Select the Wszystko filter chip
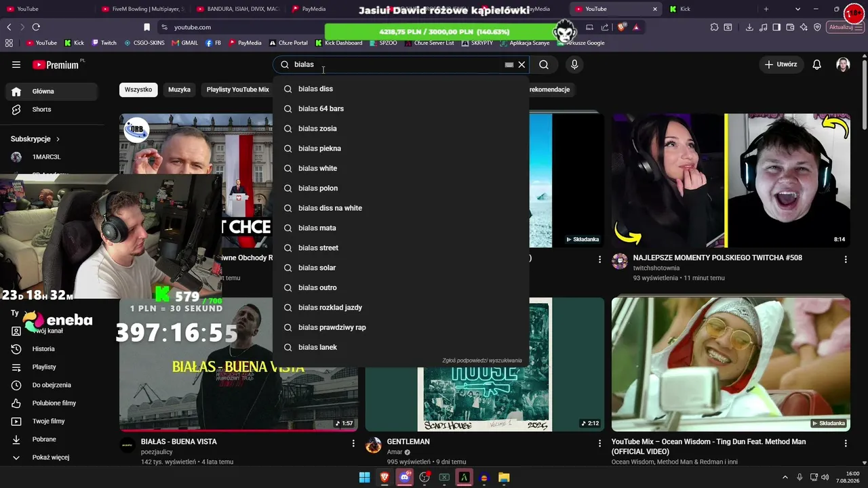Screen dimensions: 868x488 (138, 89)
